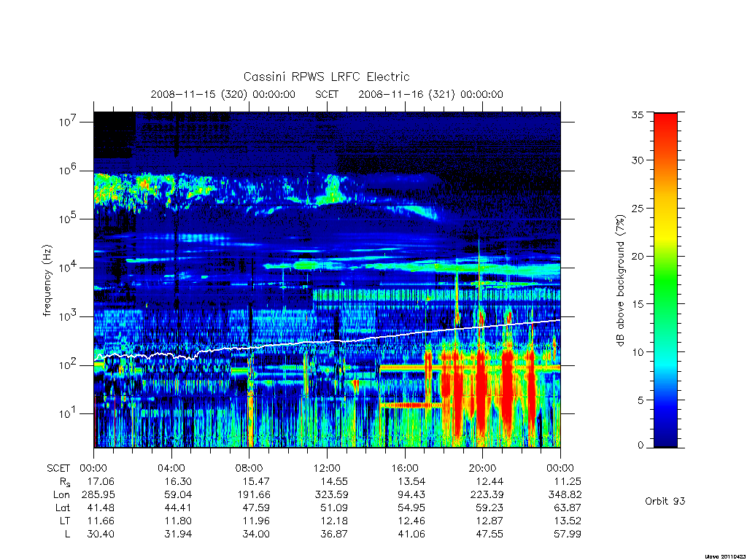Click the L value "47.55"
This screenshot has height=560, width=747.
pyautogui.click(x=489, y=534)
